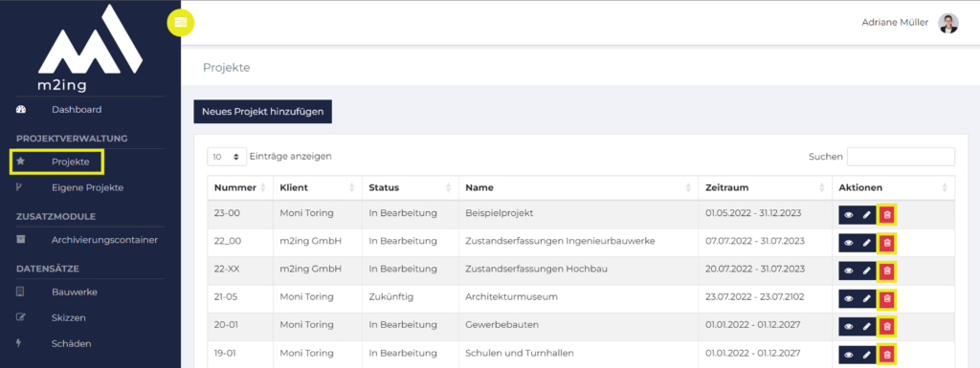Click star icon beside Projekte
Viewport: 980px width, 368px height.
[21, 162]
